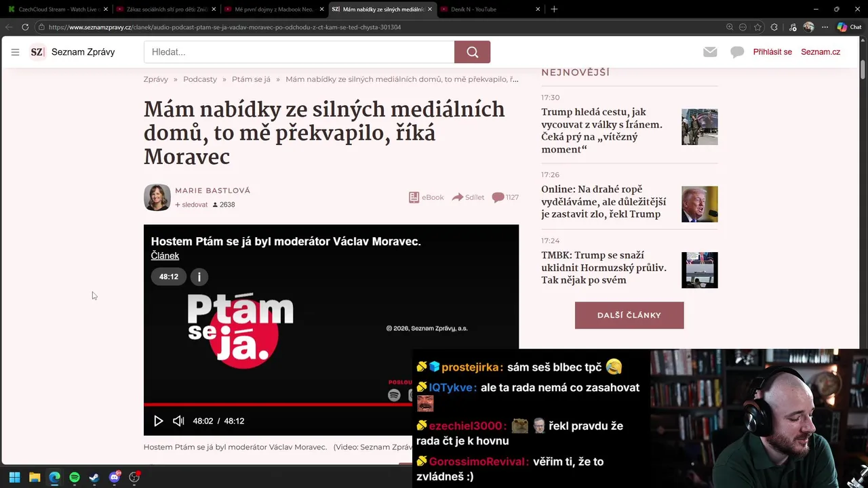Open a new browser tab with plus

click(x=554, y=9)
